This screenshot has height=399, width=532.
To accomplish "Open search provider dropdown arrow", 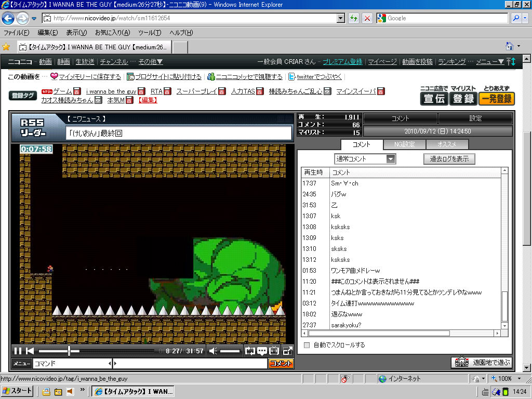I will [525, 18].
